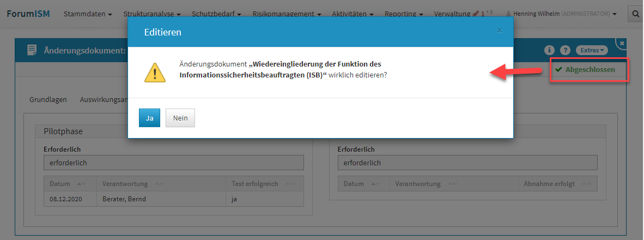
Task: Click the Pilotphase Erforderlich field
Action: click(x=173, y=163)
